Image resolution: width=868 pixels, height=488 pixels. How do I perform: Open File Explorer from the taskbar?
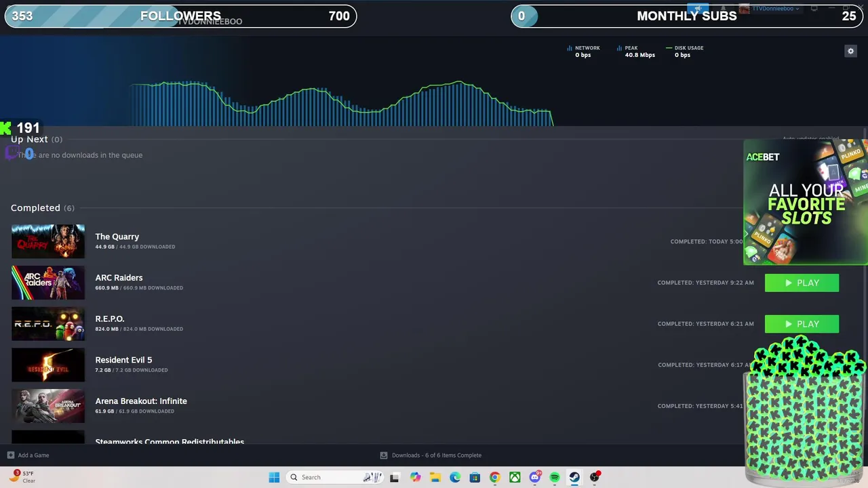click(x=435, y=477)
